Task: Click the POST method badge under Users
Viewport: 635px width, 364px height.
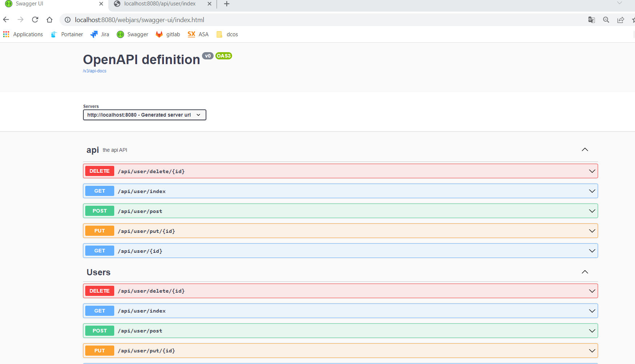Action: [x=100, y=331]
